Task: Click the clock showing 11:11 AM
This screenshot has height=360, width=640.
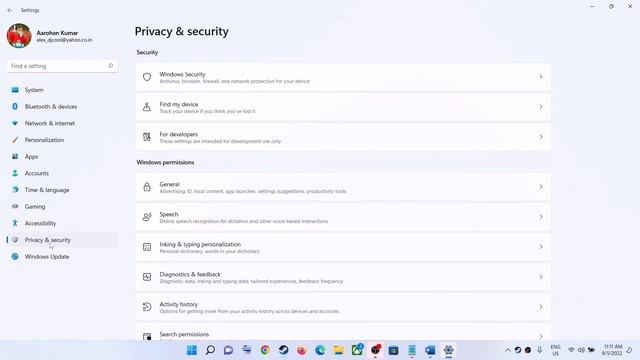Action: click(x=612, y=350)
